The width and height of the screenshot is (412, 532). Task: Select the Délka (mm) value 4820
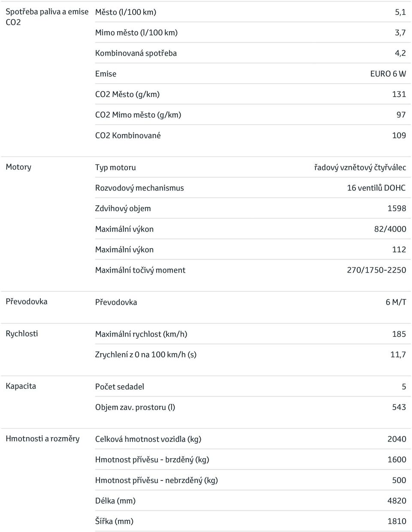[x=397, y=501]
